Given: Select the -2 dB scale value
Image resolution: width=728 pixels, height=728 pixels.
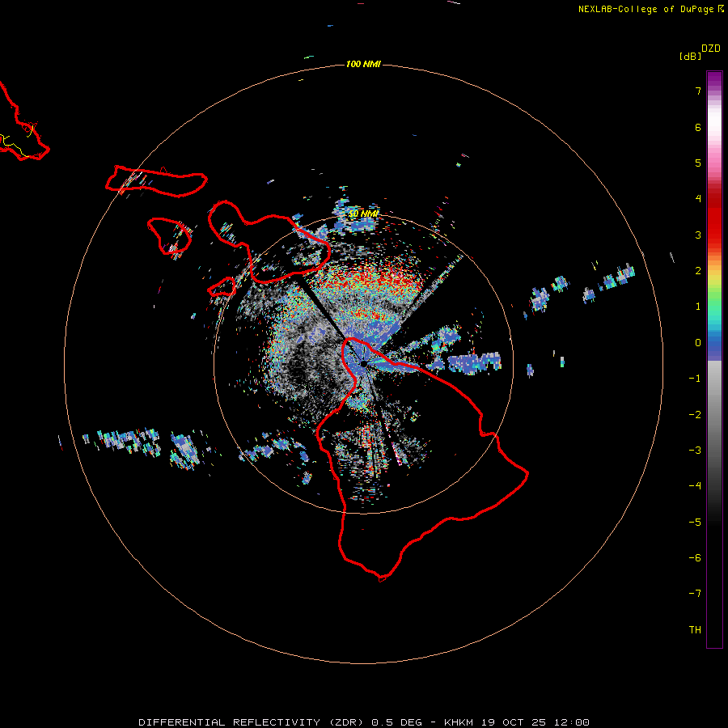Looking at the screenshot, I should (695, 415).
